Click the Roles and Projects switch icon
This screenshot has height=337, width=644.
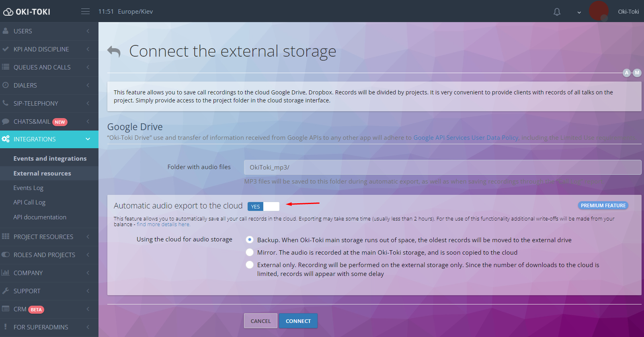click(x=6, y=255)
